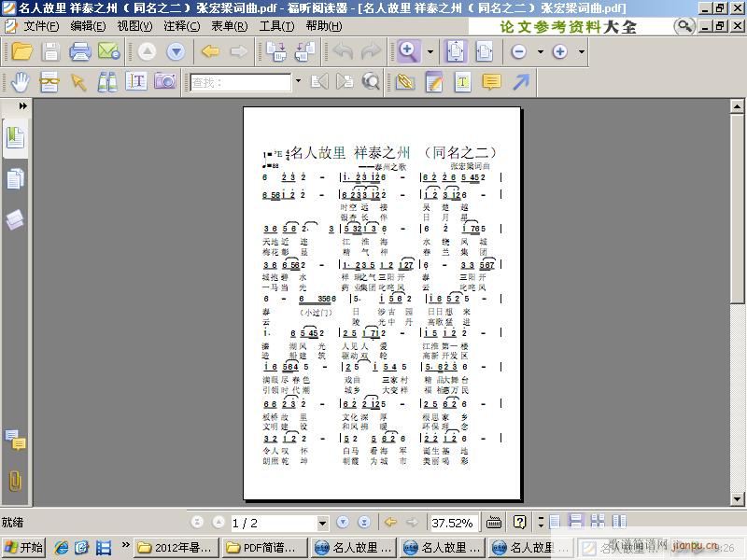Open the Layers panel in the sidebar

coord(15,219)
